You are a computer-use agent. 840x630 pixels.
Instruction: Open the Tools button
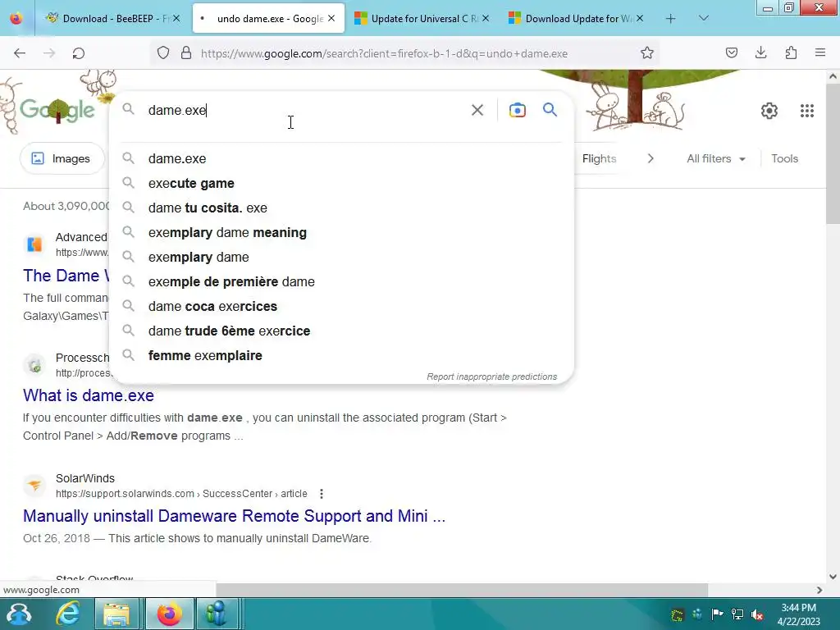point(784,158)
